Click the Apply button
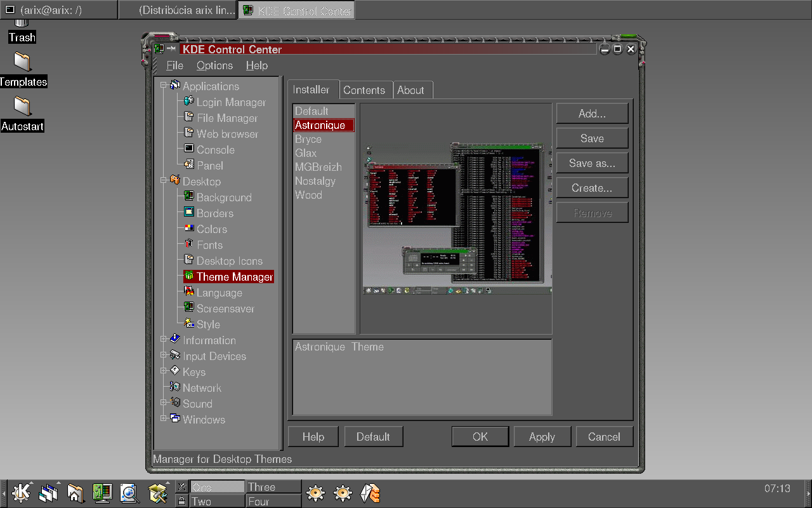This screenshot has width=812, height=508. point(542,437)
